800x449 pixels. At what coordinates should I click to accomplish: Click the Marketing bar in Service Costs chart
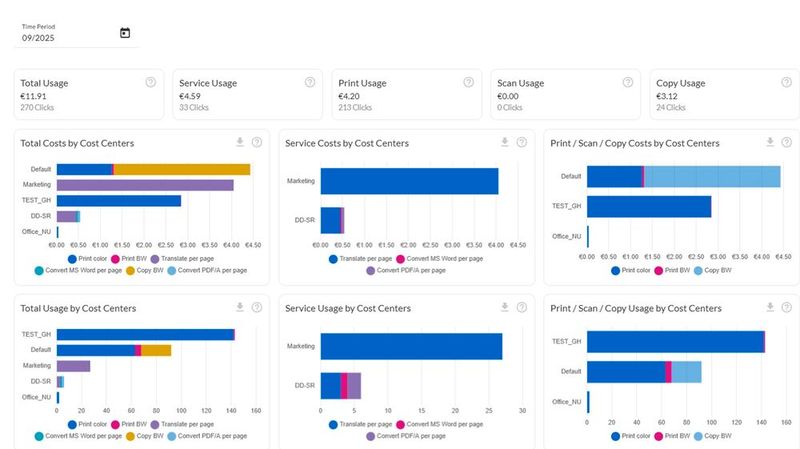click(409, 181)
